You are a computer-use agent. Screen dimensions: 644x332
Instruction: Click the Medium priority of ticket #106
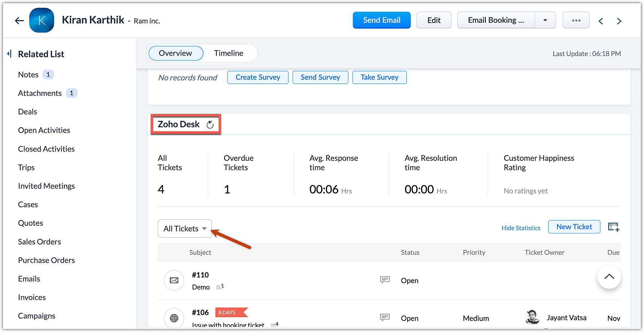476,318
